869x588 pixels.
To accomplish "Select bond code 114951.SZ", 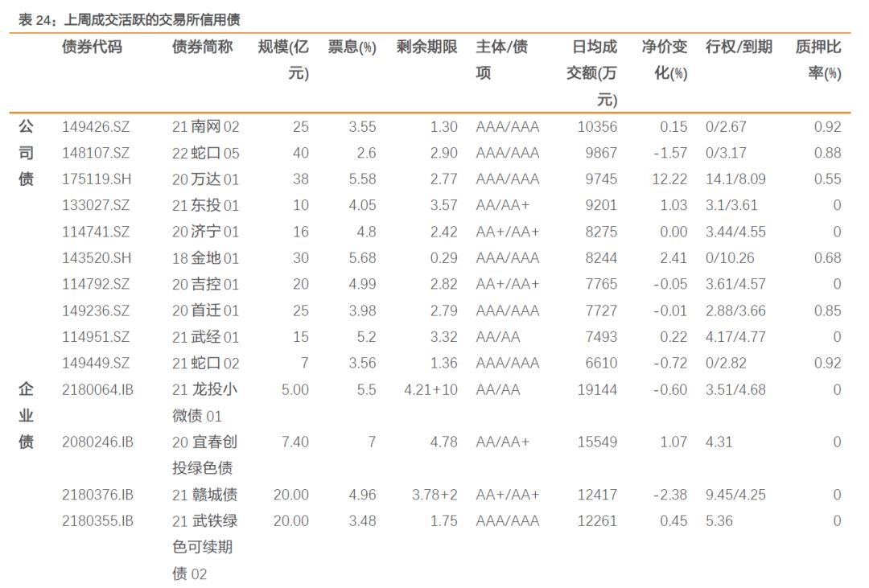I will (96, 336).
